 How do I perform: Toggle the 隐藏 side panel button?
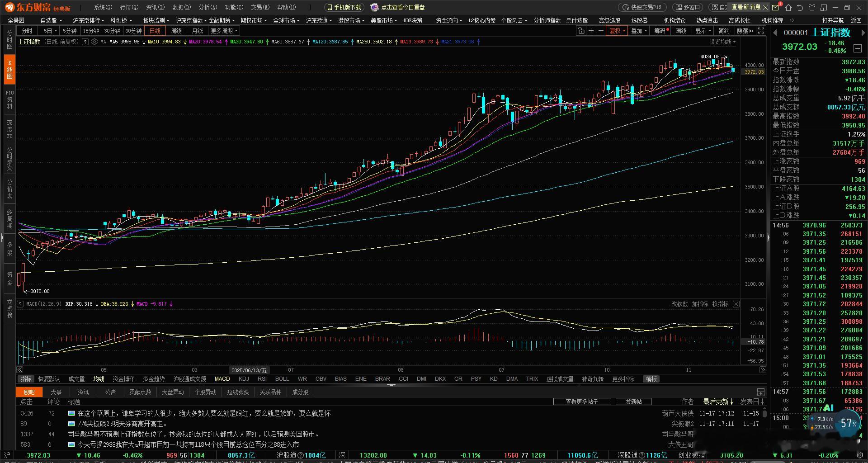click(x=745, y=31)
